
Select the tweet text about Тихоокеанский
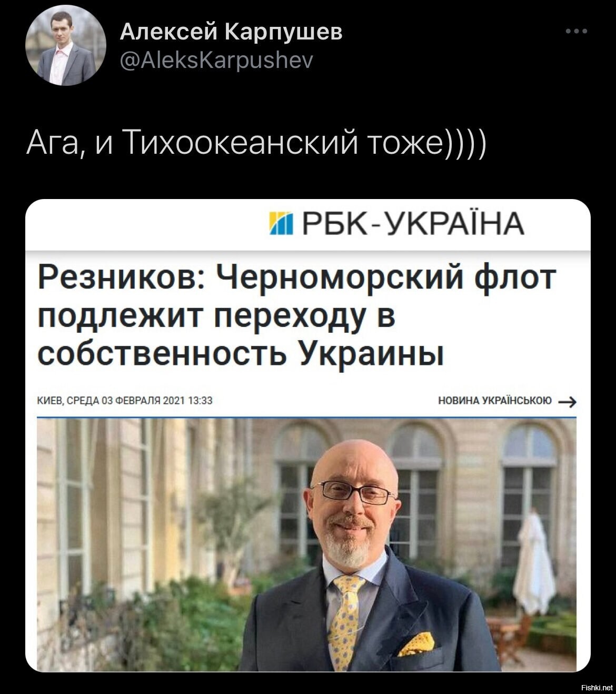point(258,143)
